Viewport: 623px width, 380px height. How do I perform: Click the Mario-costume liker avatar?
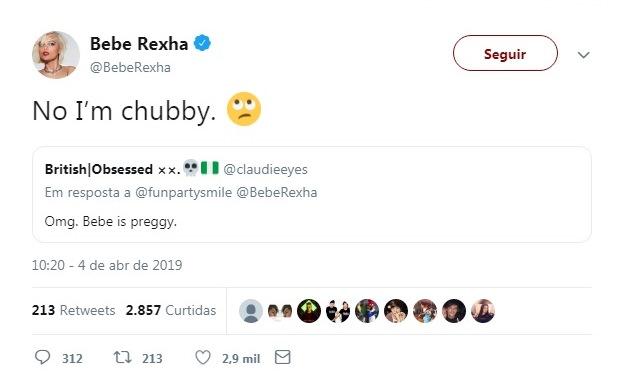[x=367, y=310]
